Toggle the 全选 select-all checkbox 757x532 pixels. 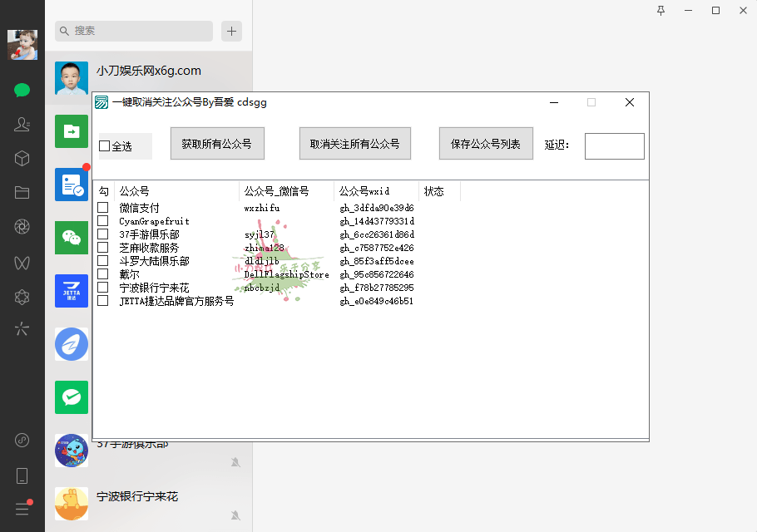[105, 146]
